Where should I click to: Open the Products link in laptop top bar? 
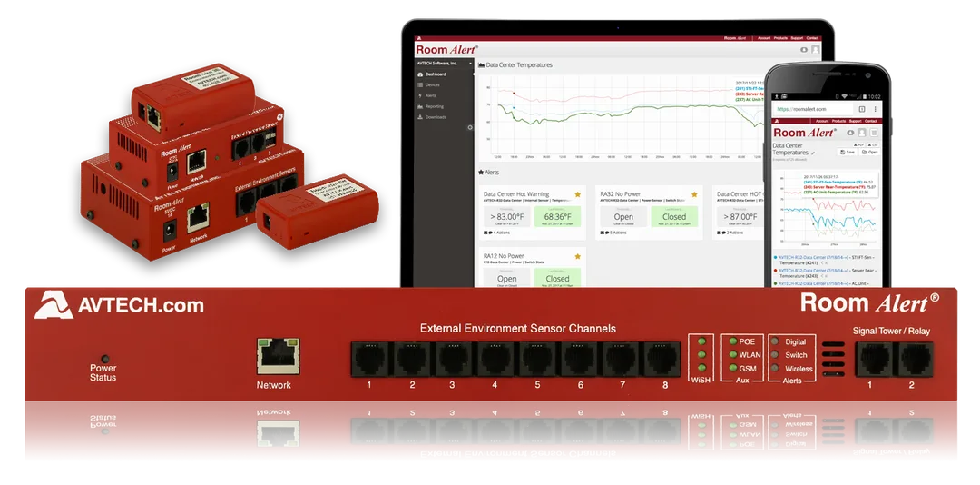pos(780,38)
